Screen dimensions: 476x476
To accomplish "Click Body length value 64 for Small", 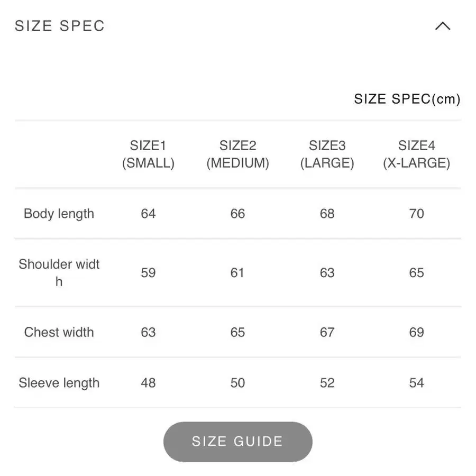I will (148, 214).
